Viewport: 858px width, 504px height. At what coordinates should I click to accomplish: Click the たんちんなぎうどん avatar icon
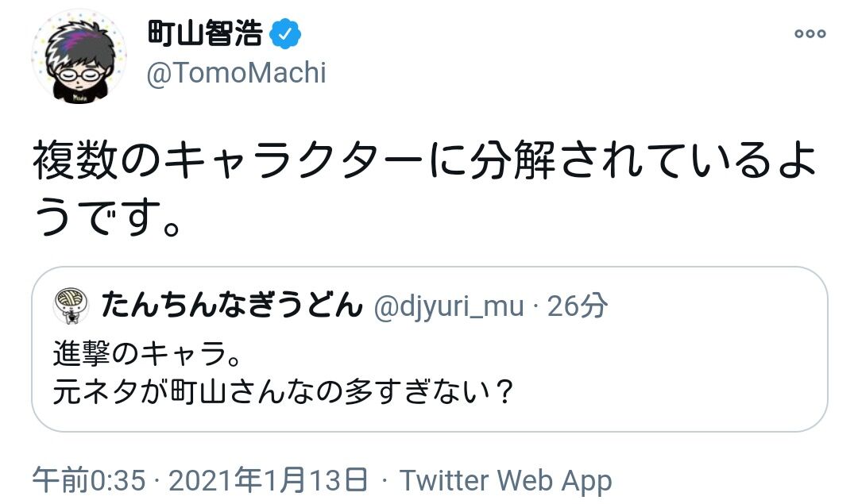tap(71, 307)
